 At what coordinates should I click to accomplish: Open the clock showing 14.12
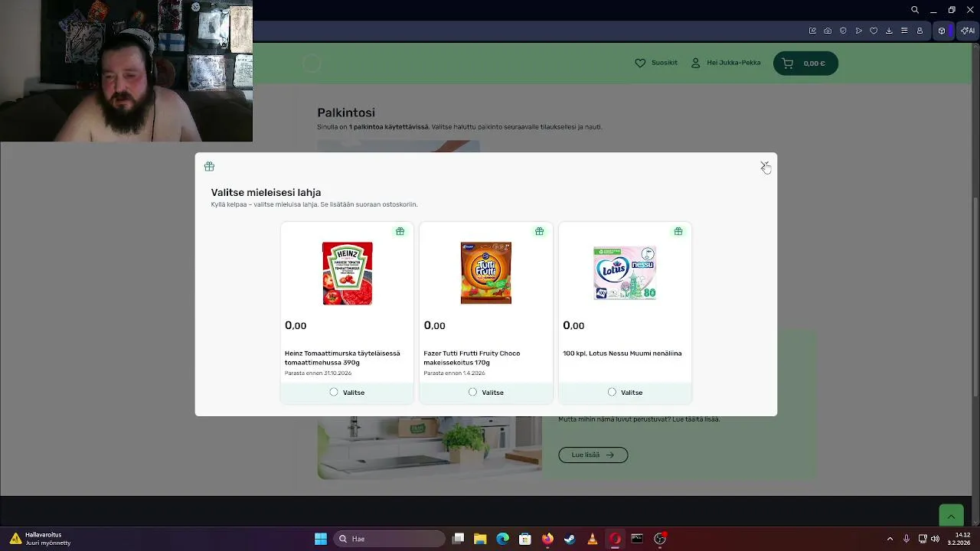tap(959, 539)
